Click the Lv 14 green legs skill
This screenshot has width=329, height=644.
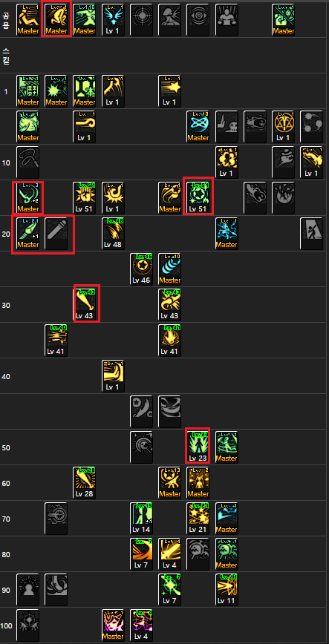(x=141, y=519)
